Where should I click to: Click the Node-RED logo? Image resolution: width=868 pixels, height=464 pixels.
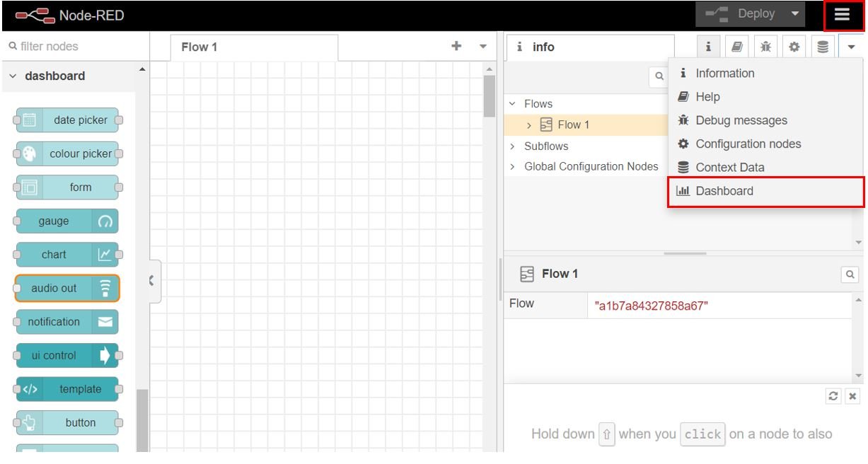[69, 14]
